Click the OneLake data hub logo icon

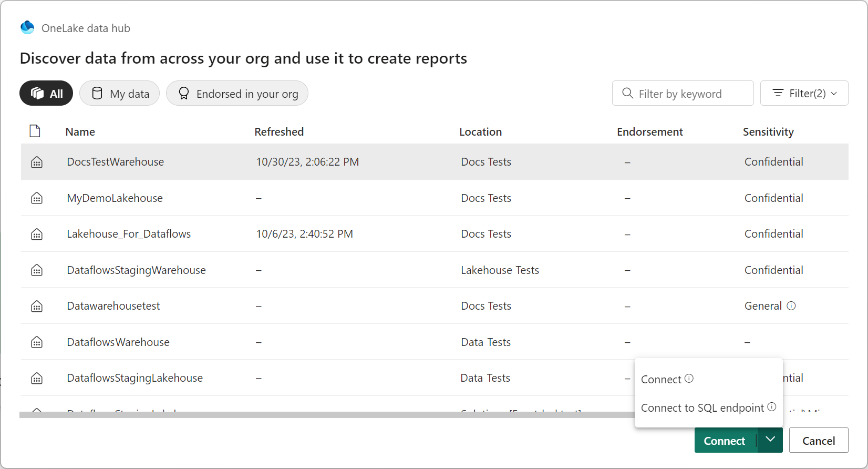point(27,28)
